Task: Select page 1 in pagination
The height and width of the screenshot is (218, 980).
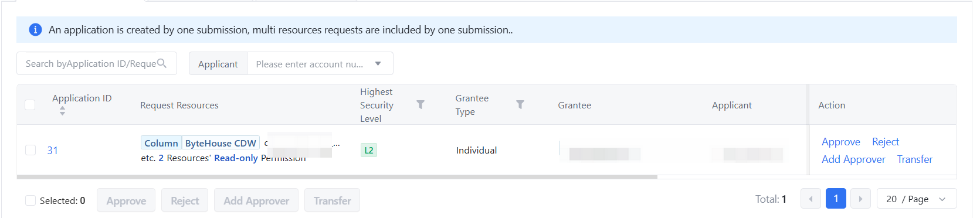Action: click(x=836, y=199)
